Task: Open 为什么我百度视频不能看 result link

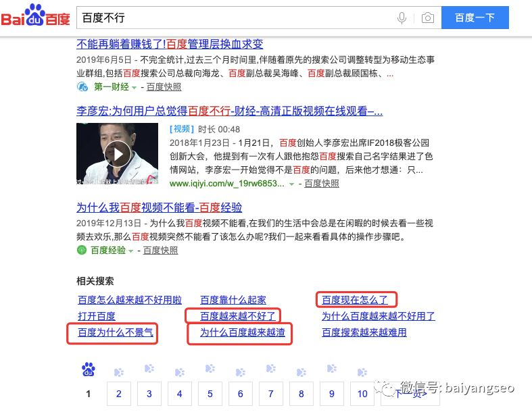Action: click(159, 207)
